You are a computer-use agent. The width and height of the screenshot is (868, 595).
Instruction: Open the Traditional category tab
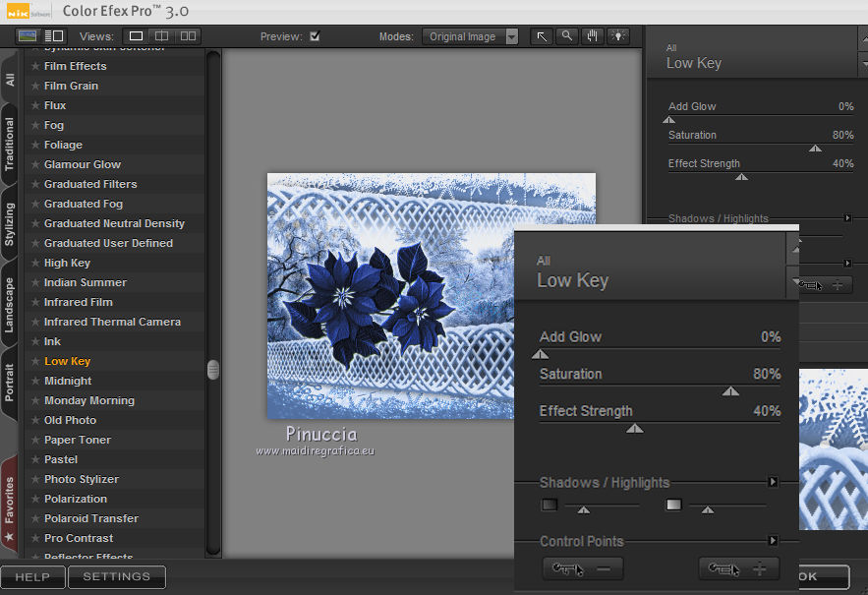[10, 144]
